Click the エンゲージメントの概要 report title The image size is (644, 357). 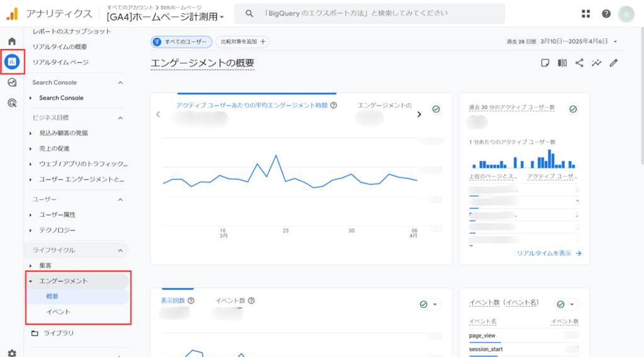click(203, 63)
